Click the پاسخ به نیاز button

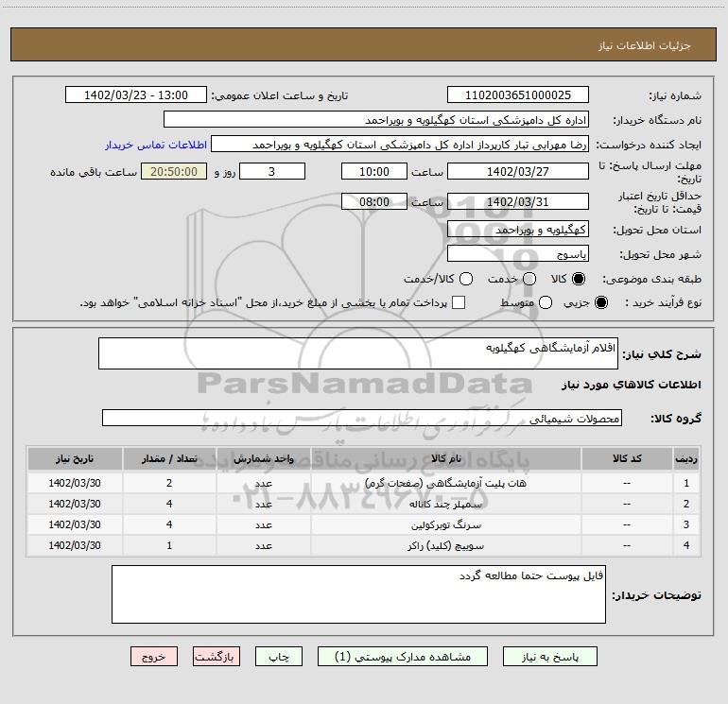click(x=550, y=657)
